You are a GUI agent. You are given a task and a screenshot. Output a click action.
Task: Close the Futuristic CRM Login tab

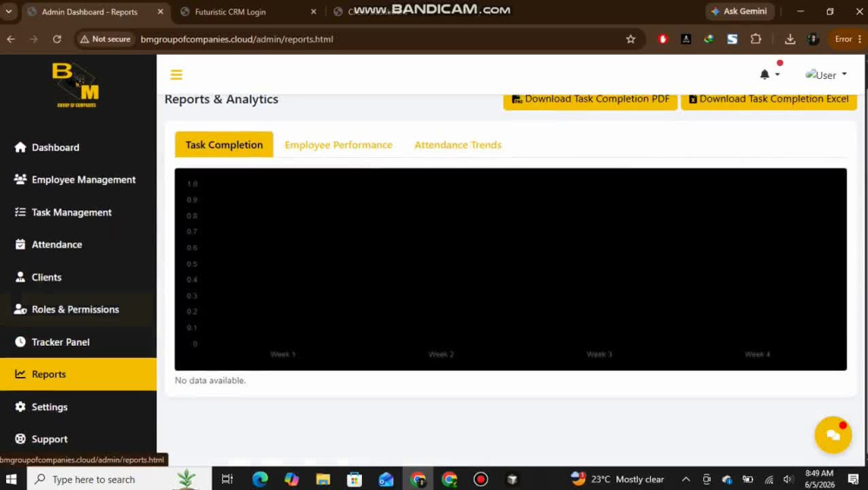click(313, 11)
